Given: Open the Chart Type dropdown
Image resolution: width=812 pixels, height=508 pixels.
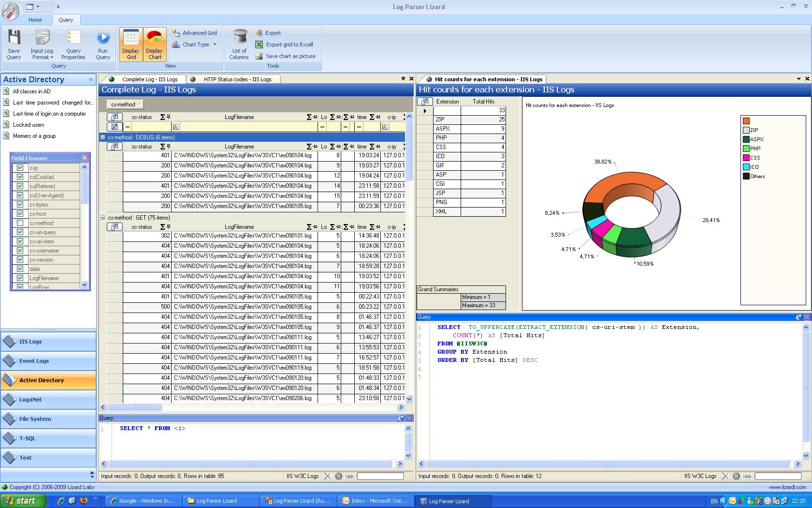Looking at the screenshot, I should [196, 45].
